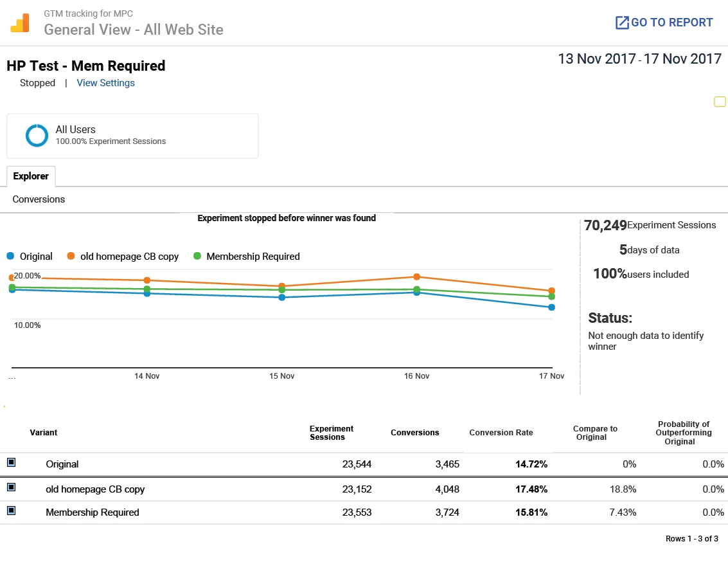Screen dimensions: 728x562
Task: Click the 3,724 conversions value
Action: [447, 512]
